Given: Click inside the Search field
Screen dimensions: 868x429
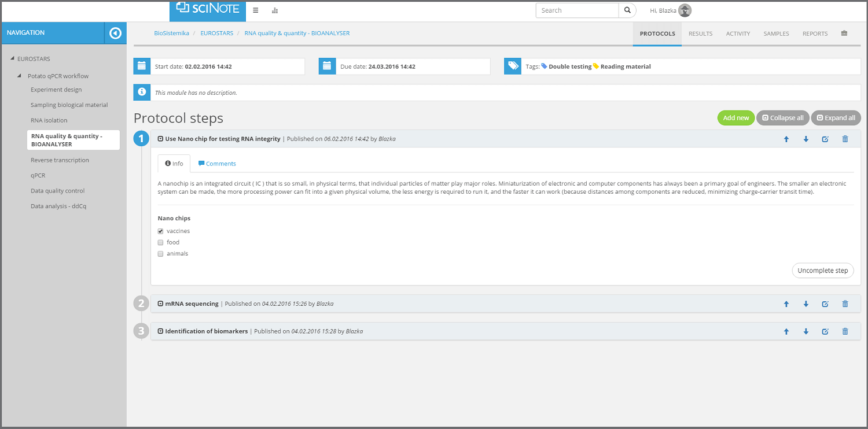Looking at the screenshot, I should (577, 10).
